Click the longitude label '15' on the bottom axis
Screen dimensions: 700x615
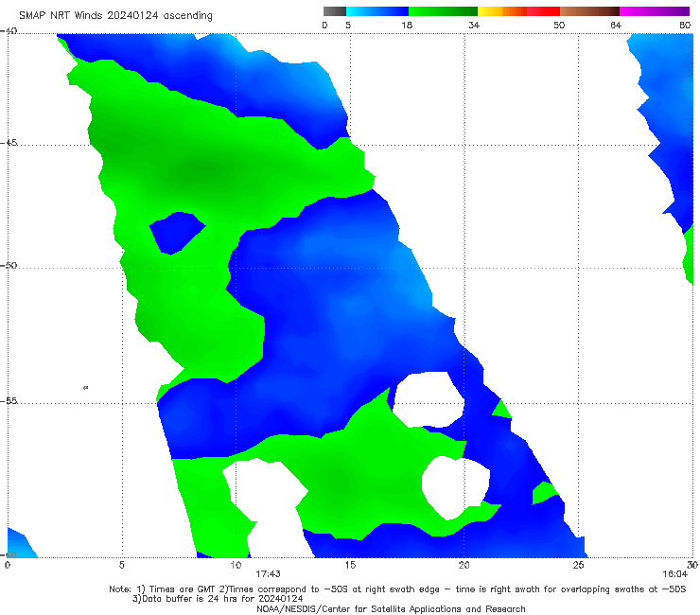tap(350, 565)
